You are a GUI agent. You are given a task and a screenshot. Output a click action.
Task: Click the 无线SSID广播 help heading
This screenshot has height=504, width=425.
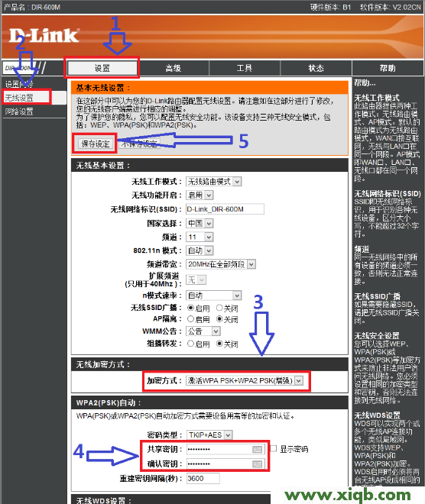click(x=378, y=296)
